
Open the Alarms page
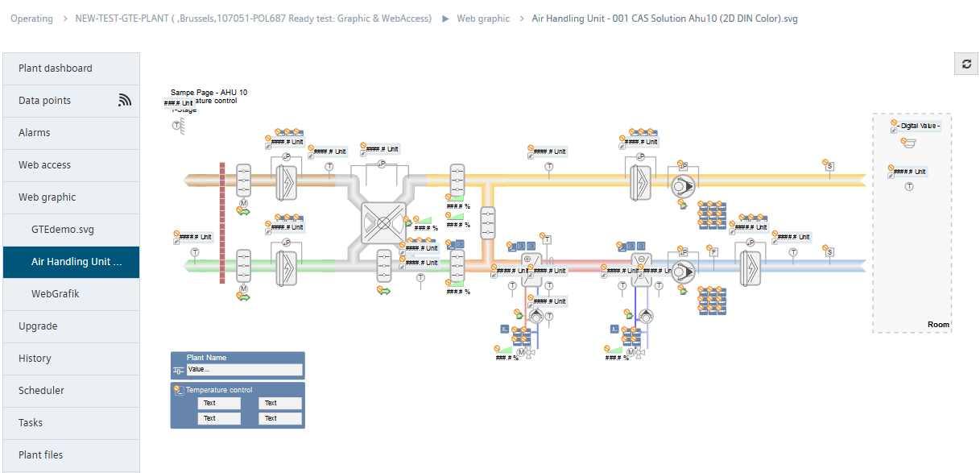click(71, 133)
